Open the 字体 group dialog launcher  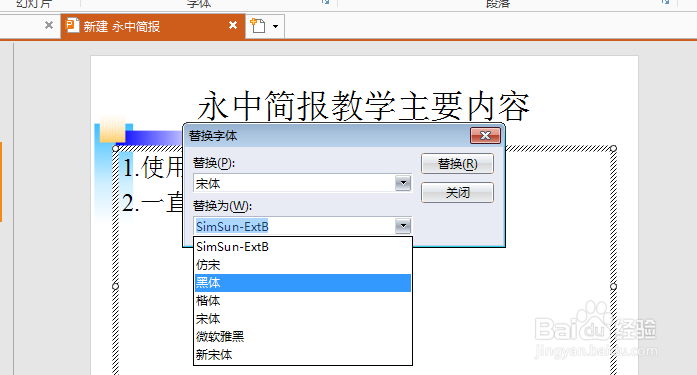click(326, 2)
